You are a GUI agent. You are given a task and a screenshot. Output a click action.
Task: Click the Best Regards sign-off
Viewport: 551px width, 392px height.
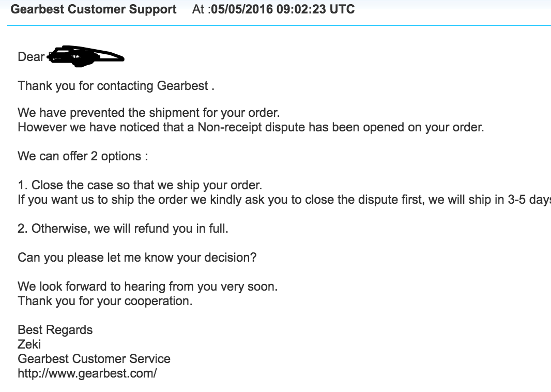pos(55,330)
